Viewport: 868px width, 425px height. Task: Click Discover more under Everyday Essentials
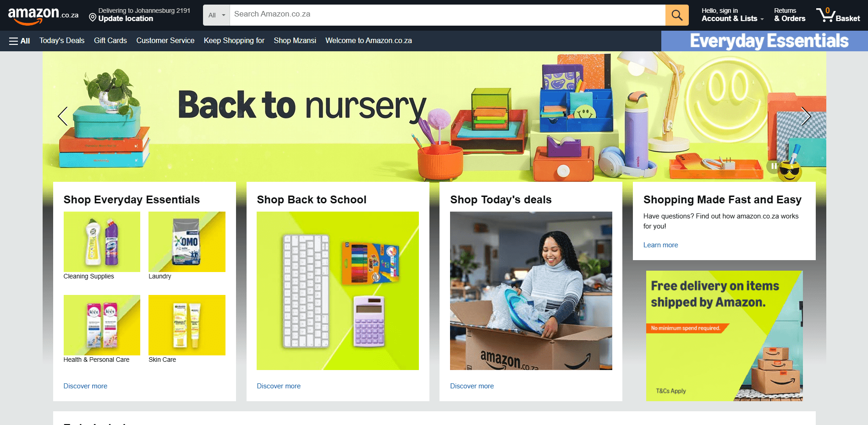click(85, 386)
